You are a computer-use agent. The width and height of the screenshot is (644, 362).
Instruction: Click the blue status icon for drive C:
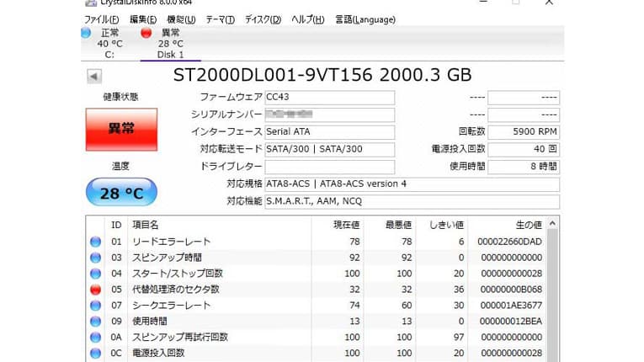[85, 33]
